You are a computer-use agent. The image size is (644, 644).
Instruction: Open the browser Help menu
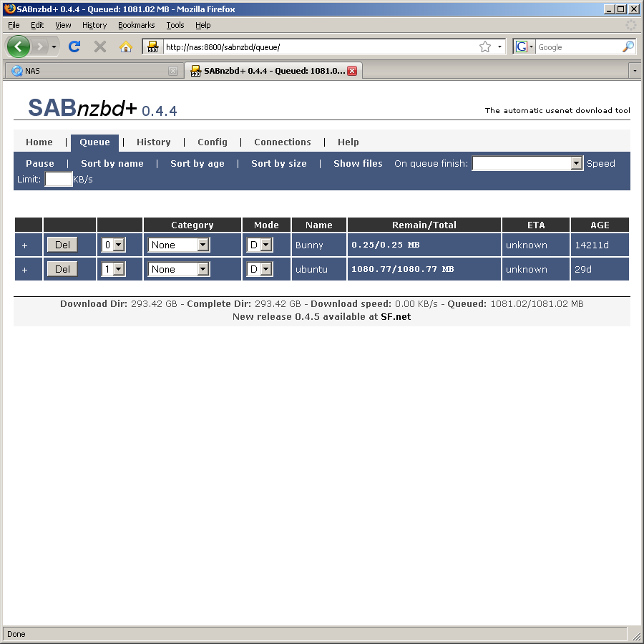pos(203,25)
